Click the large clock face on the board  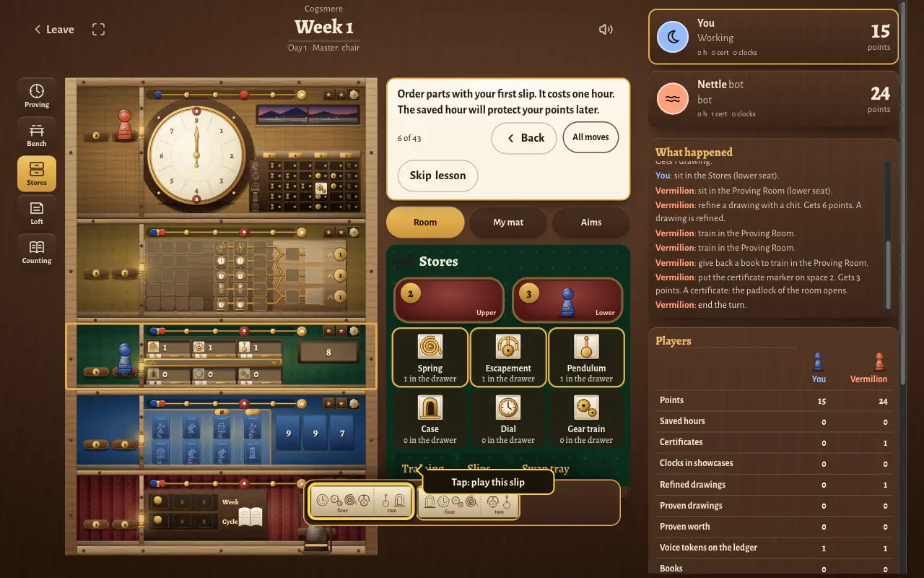point(196,155)
